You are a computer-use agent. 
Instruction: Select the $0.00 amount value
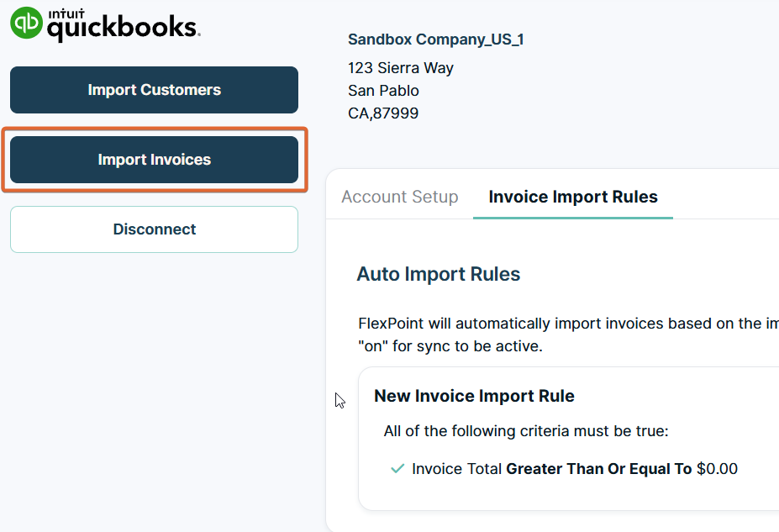(717, 468)
